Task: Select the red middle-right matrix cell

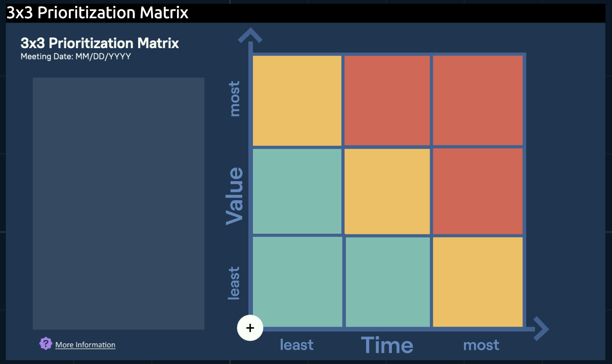Action: pyautogui.click(x=478, y=192)
